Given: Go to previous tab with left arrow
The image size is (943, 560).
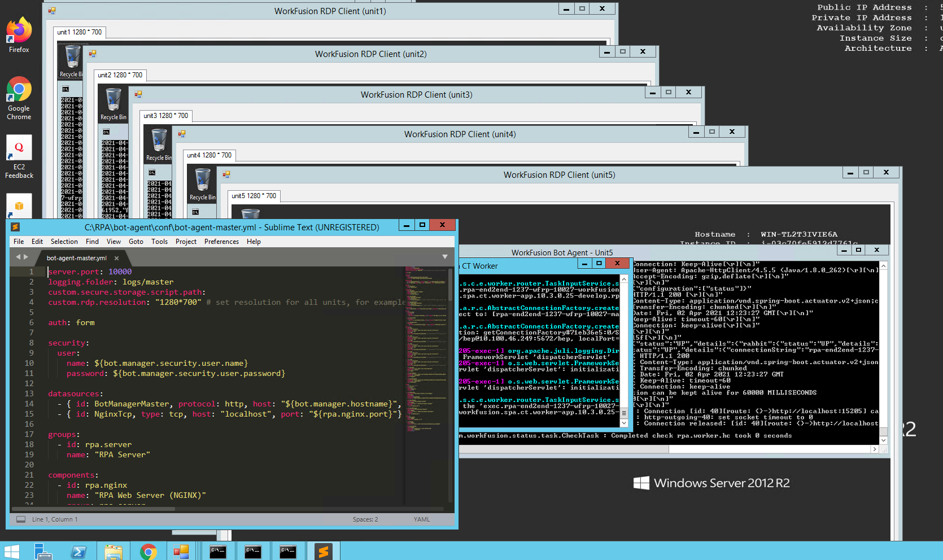Looking at the screenshot, I should [18, 257].
